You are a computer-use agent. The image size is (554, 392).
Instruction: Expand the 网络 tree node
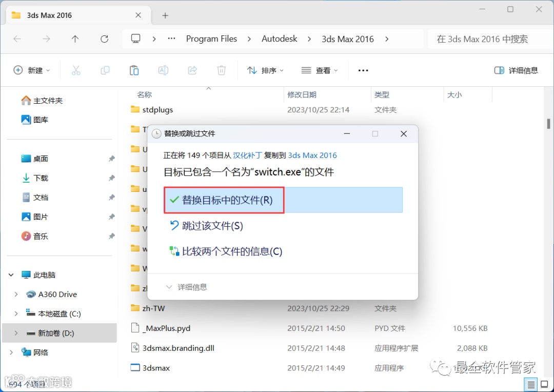pos(11,352)
